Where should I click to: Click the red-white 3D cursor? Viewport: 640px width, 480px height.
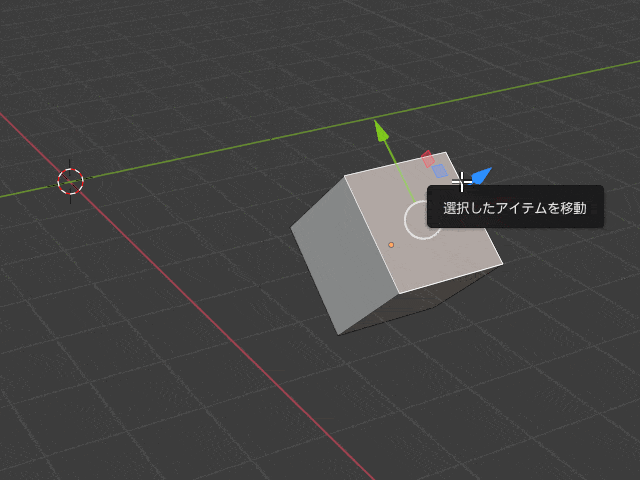tap(70, 181)
